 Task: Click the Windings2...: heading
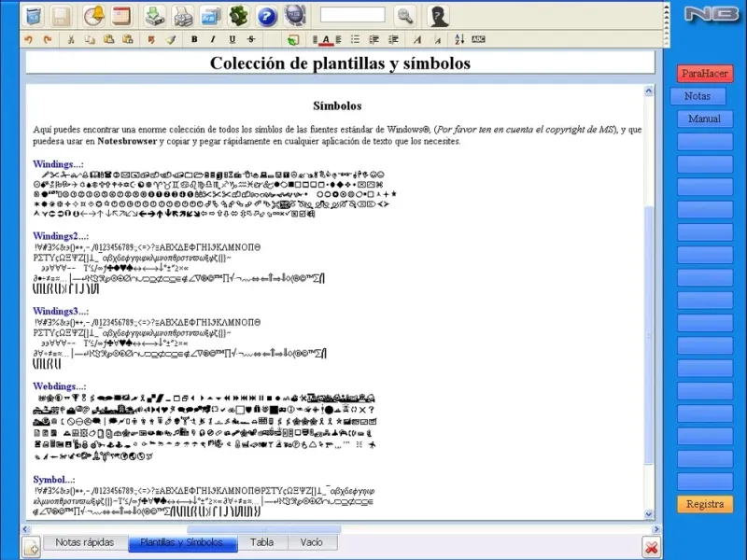click(x=61, y=236)
